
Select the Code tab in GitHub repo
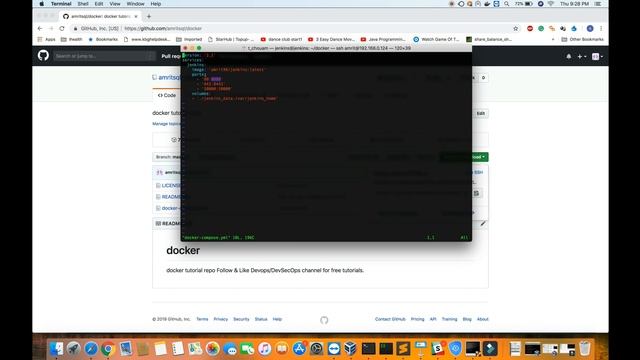(167, 95)
